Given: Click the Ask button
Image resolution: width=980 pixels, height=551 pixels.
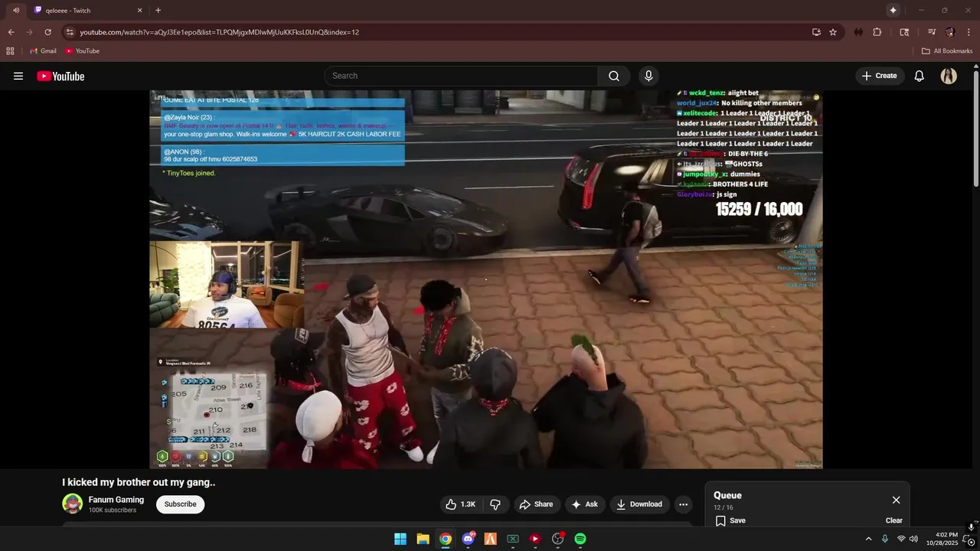Looking at the screenshot, I should click(585, 504).
